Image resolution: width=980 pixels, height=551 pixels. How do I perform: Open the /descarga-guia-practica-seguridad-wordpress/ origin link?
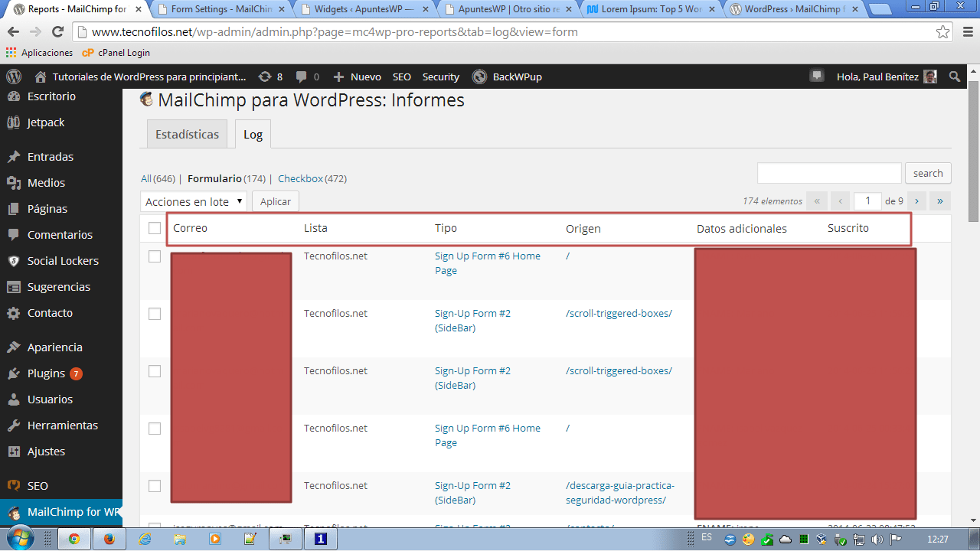[620, 493]
